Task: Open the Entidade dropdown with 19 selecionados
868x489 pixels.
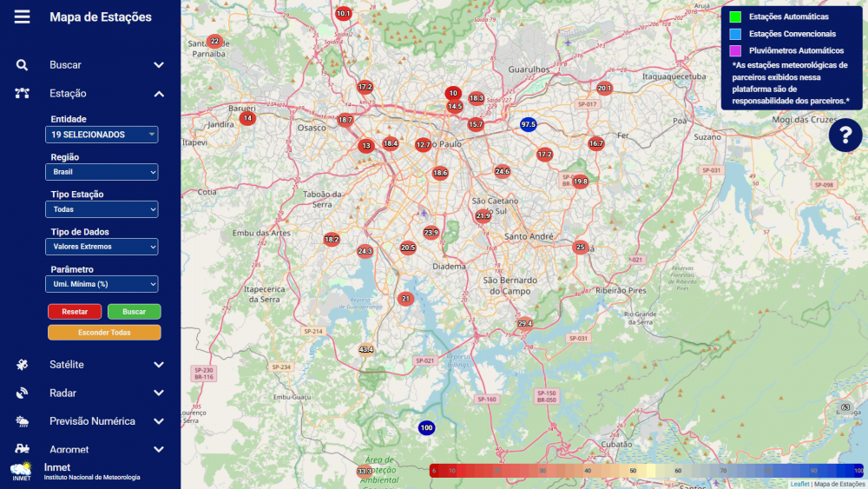Action: click(102, 135)
